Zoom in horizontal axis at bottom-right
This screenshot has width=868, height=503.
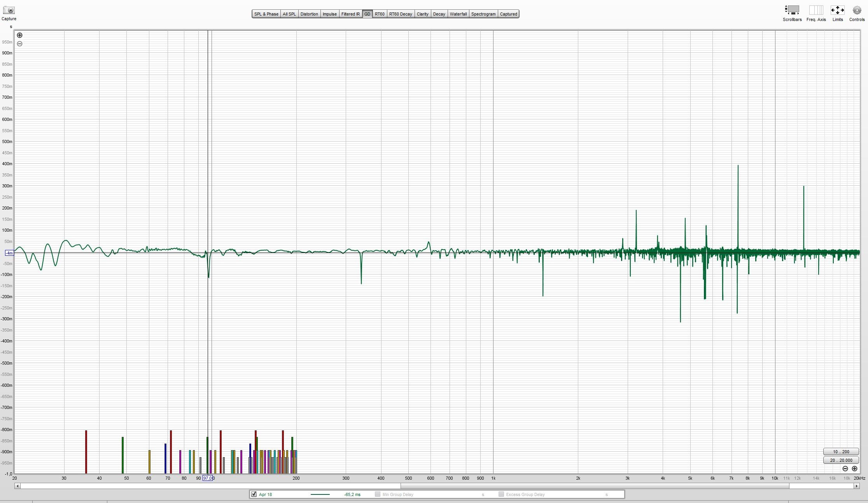[x=854, y=469]
